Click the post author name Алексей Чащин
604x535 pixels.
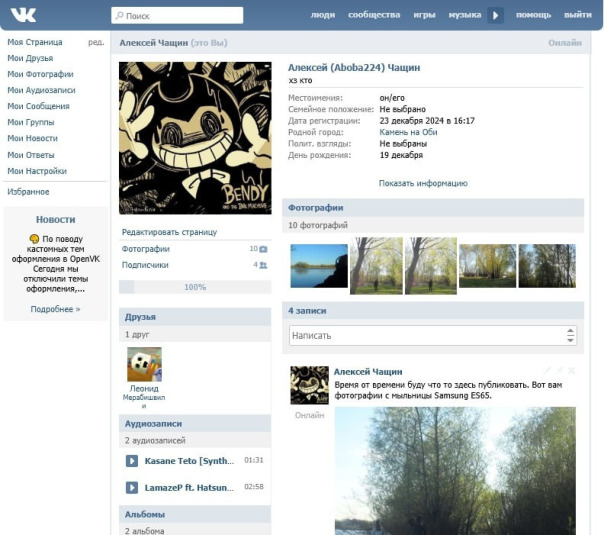click(368, 372)
